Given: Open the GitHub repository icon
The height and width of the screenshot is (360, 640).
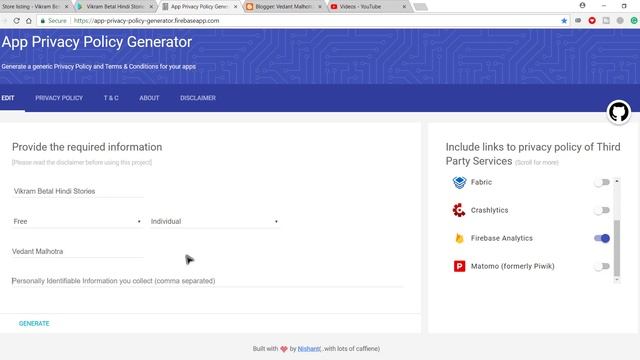Looking at the screenshot, I should pos(619,112).
